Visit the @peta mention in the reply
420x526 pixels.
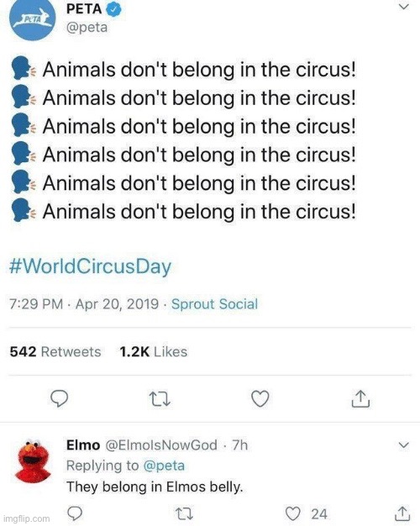[x=164, y=466]
